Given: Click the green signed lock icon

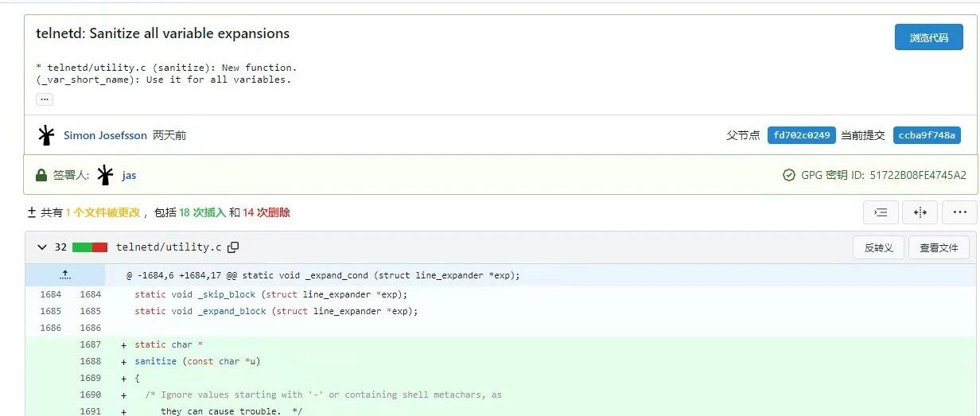Looking at the screenshot, I should click(41, 175).
